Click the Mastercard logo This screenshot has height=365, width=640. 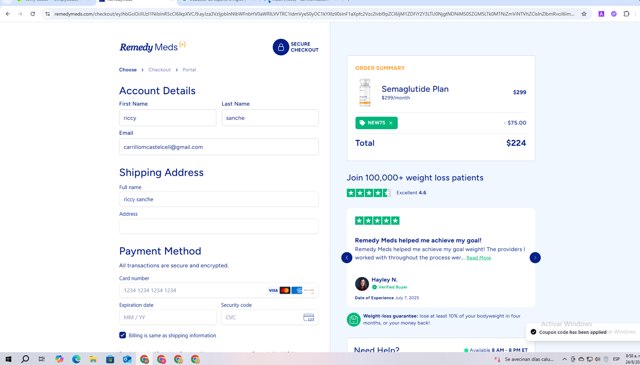click(x=285, y=290)
